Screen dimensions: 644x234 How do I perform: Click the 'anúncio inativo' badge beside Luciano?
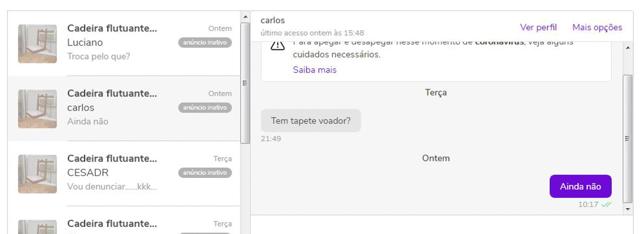205,43
